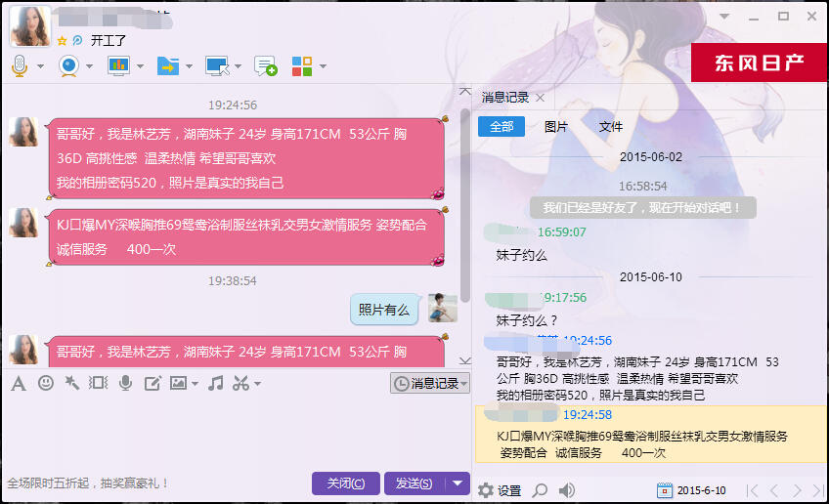Expand the send options arrow beside 发送
Image resolution: width=829 pixels, height=504 pixels.
458,483
